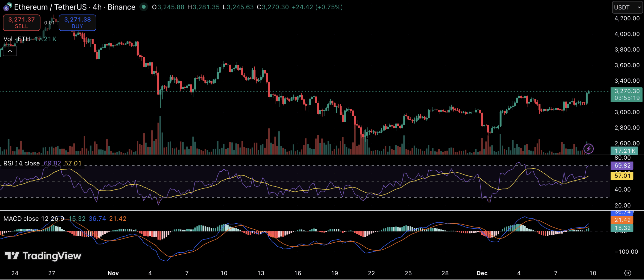644x280 pixels.
Task: Select the MACD close 12 26 9 legend
Action: coord(34,219)
